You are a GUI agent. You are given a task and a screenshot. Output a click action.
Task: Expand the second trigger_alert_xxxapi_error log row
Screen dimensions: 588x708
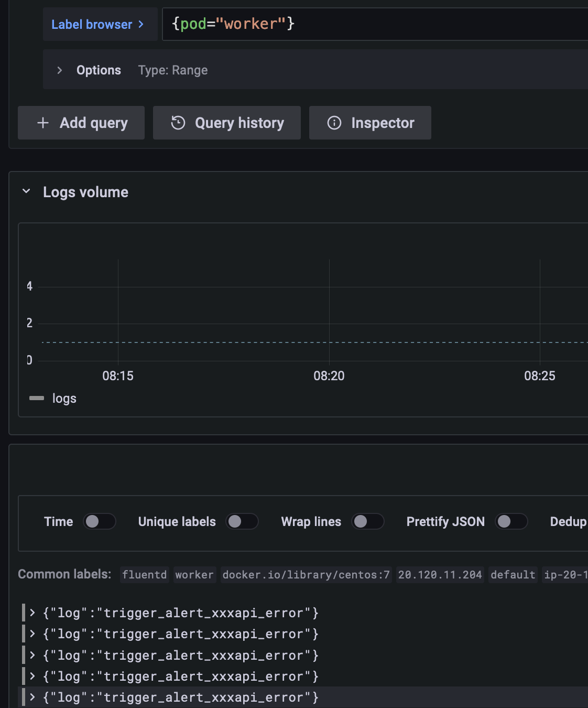pyautogui.click(x=32, y=634)
